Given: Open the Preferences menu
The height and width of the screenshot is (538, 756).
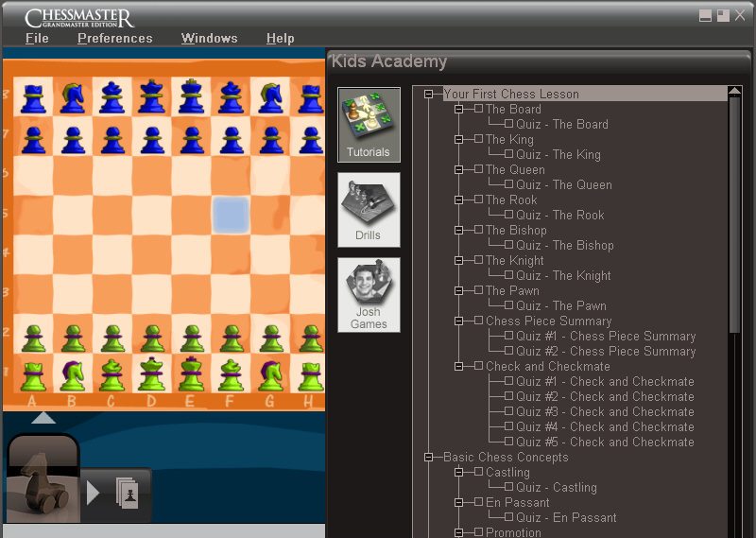Looking at the screenshot, I should (114, 39).
